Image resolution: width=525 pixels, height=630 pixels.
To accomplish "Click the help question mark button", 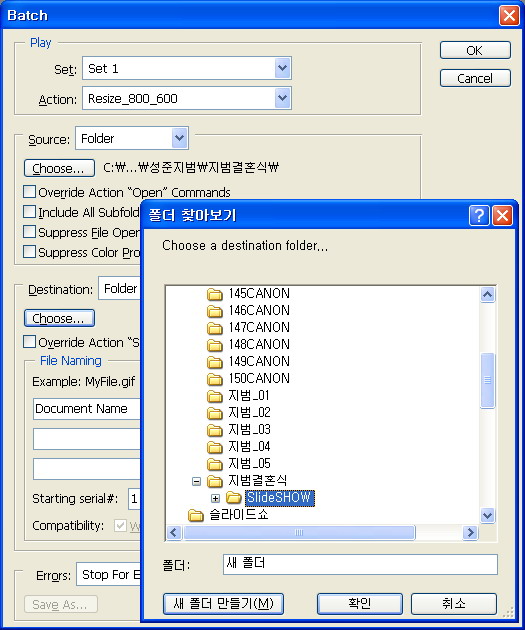I will coord(479,215).
